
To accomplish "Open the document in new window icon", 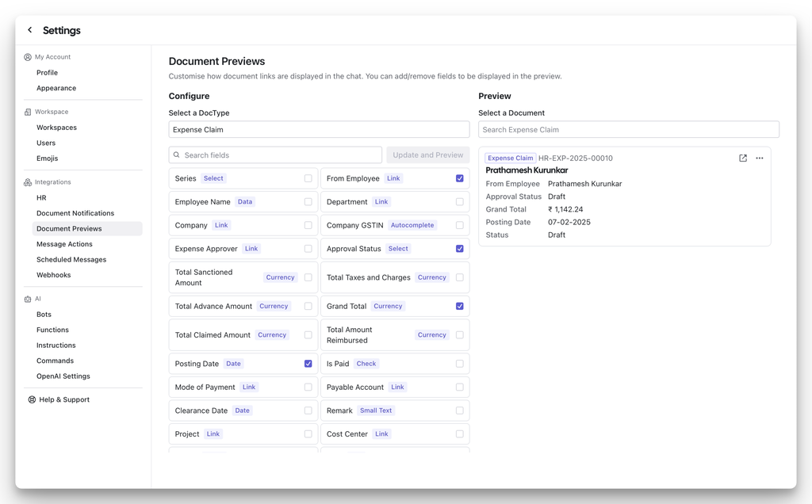I will tap(742, 158).
